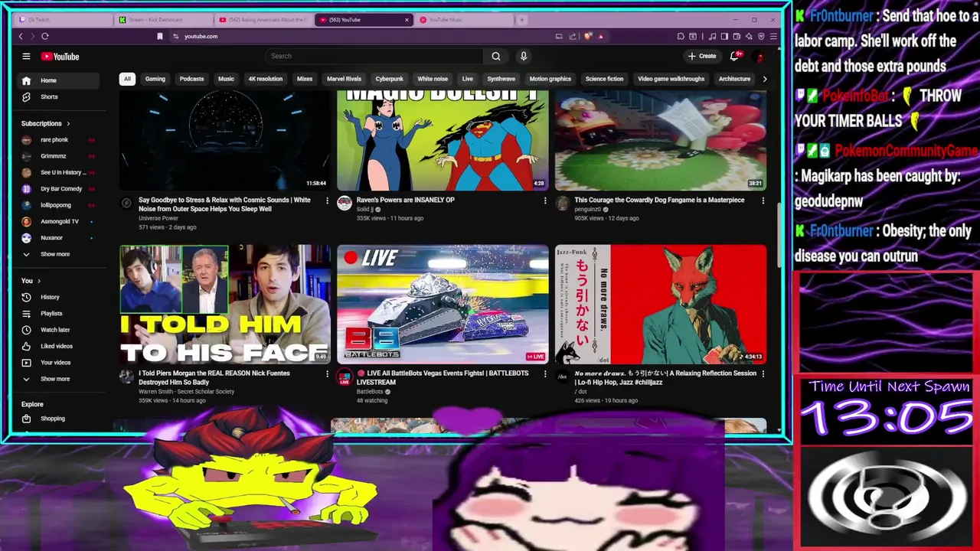The width and height of the screenshot is (980, 551).
Task: Click the YouTube search field
Action: pyautogui.click(x=374, y=56)
